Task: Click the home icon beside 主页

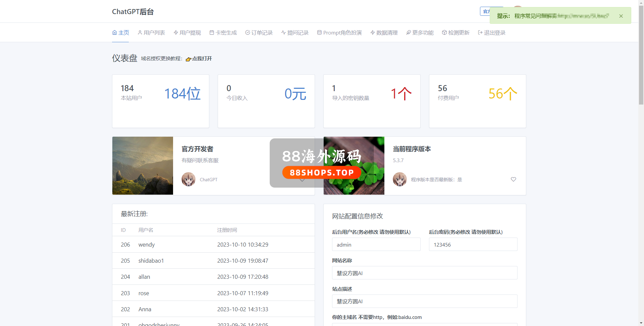Action: (x=114, y=32)
